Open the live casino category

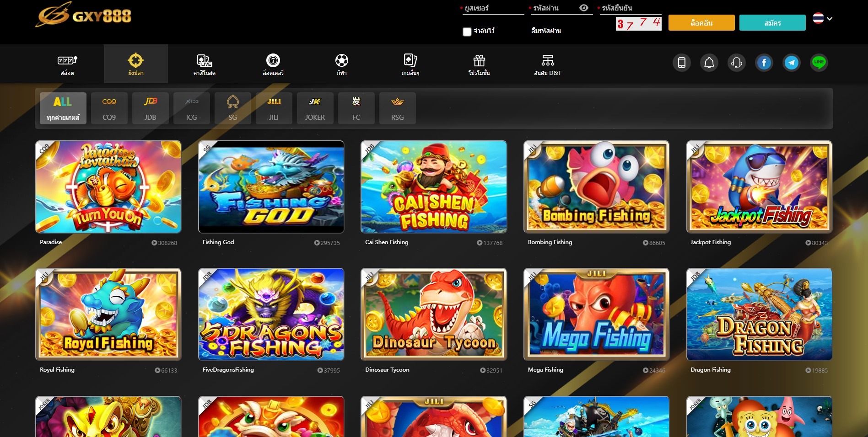(x=205, y=64)
